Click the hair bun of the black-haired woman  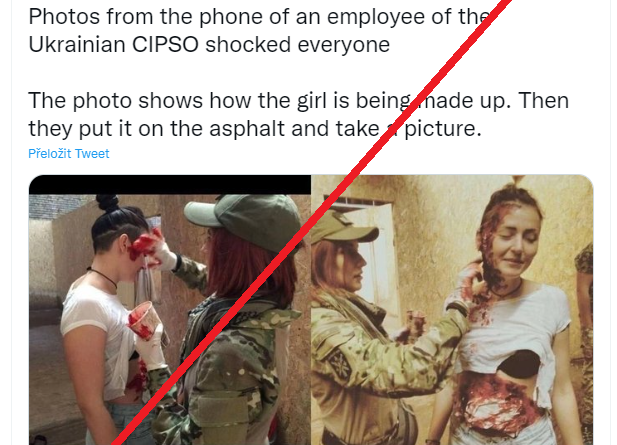coord(108,203)
